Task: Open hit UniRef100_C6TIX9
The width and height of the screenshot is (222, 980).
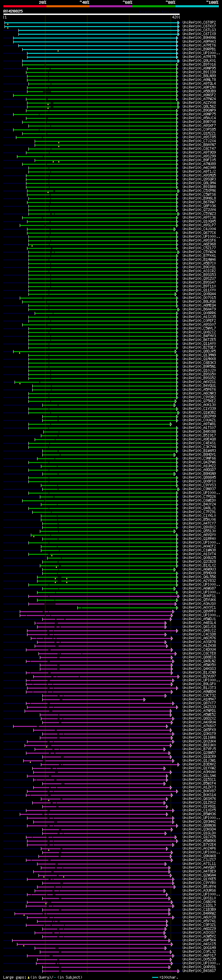Action: click(199, 34)
